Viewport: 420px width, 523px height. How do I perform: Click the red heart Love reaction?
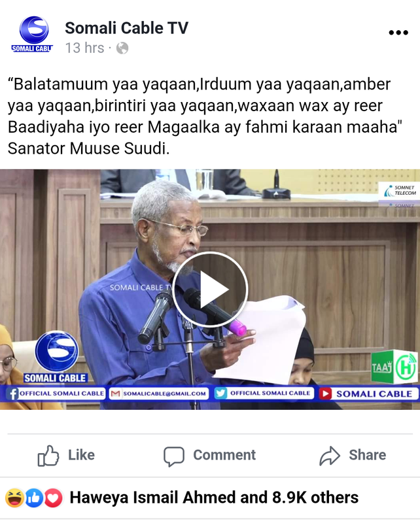pos(54,498)
